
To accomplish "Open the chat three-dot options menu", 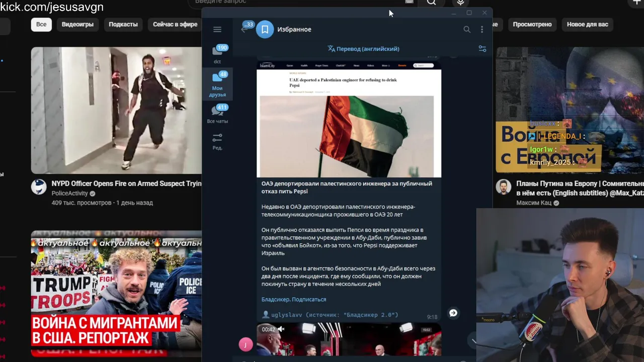I will click(481, 30).
